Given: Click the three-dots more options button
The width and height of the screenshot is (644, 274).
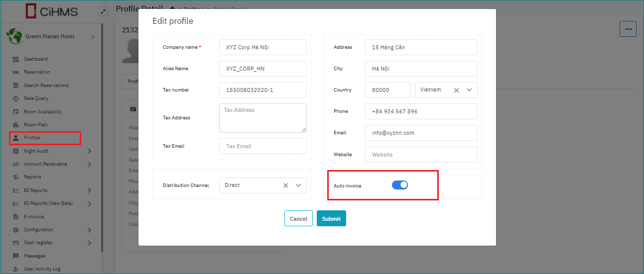Looking at the screenshot, I should (x=628, y=29).
